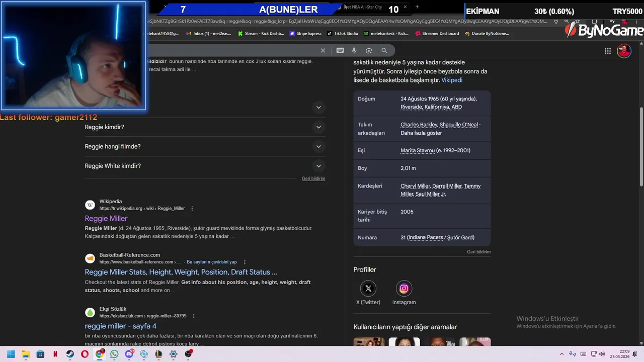Click the browser address bar URL
Viewport: 644px width, 362px height.
(x=347, y=22)
